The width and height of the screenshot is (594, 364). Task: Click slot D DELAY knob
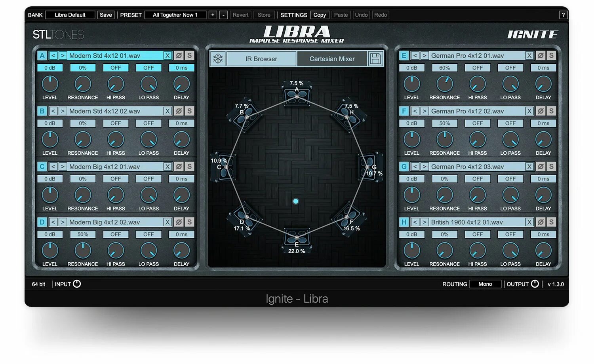coord(182,250)
